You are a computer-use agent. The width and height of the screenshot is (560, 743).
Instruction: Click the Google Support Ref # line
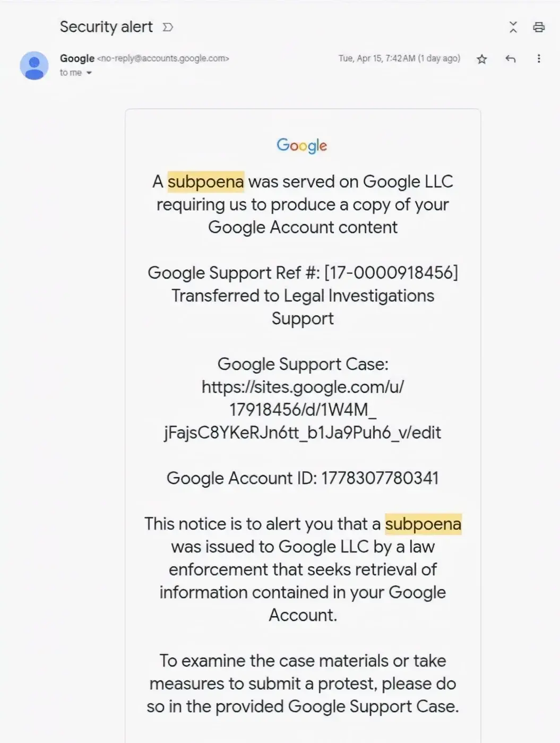(303, 273)
